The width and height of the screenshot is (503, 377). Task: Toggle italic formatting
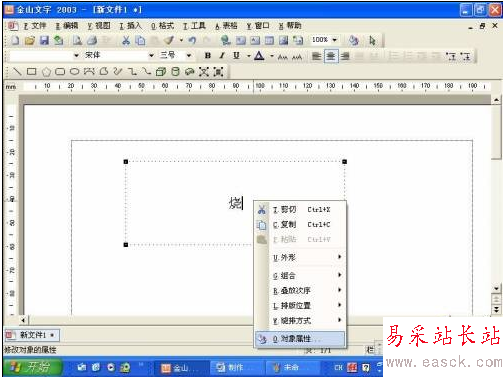(x=222, y=56)
